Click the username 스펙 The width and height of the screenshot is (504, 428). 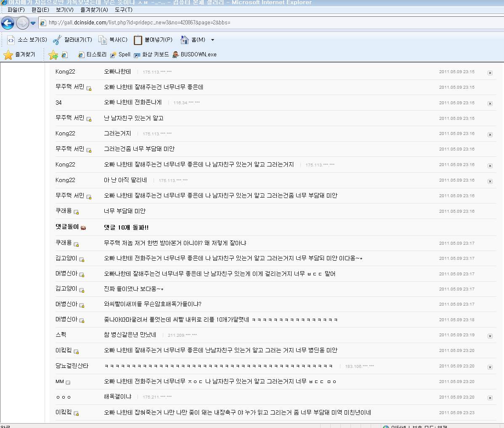pyautogui.click(x=61, y=335)
